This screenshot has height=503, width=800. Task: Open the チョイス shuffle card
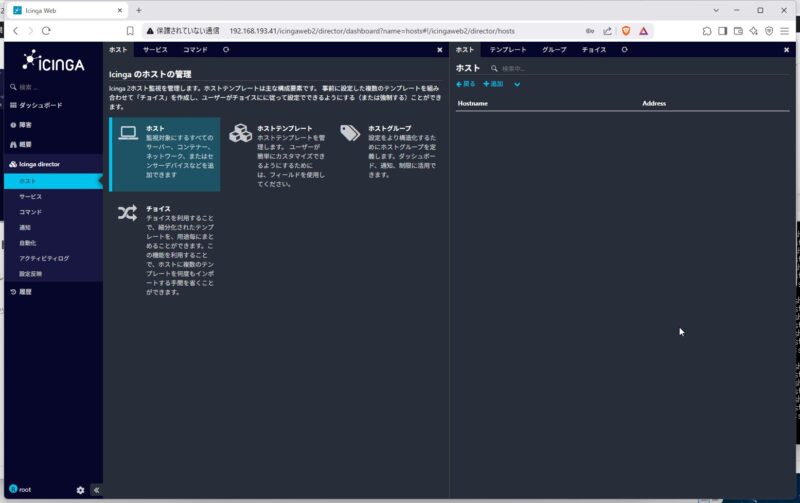[165, 250]
